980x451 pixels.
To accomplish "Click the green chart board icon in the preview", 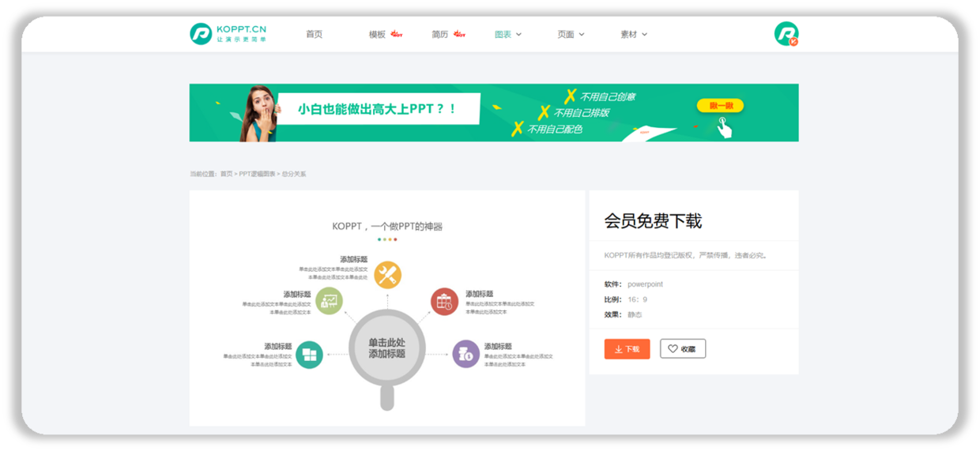I will pyautogui.click(x=329, y=301).
